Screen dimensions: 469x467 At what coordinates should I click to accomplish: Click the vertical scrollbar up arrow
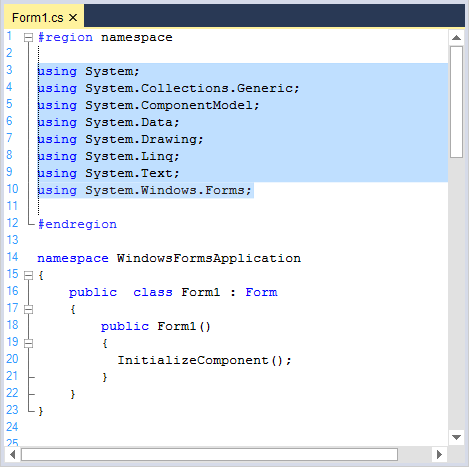[x=456, y=38]
